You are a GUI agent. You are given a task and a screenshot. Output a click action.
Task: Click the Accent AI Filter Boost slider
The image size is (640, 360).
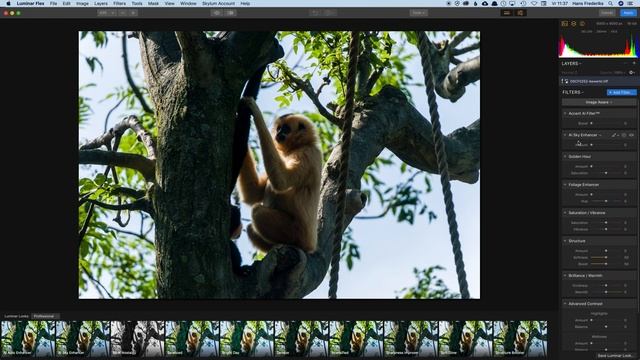(607, 123)
